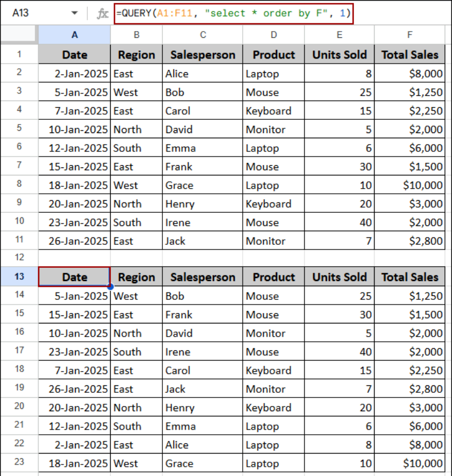This screenshot has width=452, height=476.
Task: Click the Total Sales header in row 1
Action: click(x=410, y=54)
